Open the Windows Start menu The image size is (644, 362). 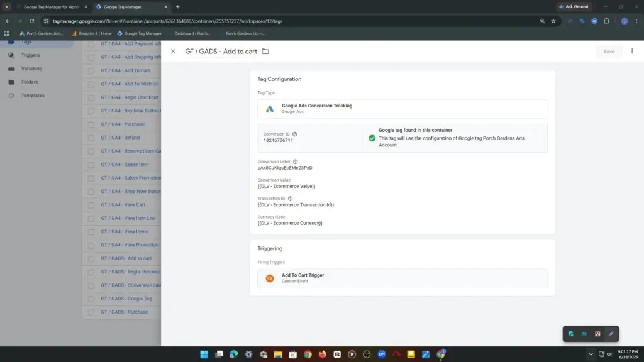204,354
